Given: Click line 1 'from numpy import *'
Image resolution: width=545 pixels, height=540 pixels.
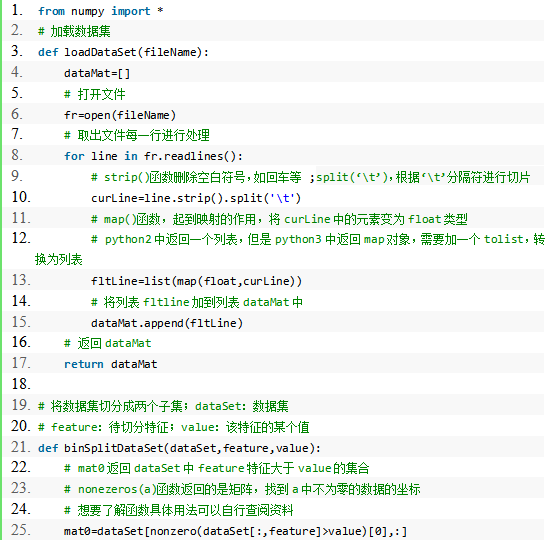Looking at the screenshot, I should click(100, 11).
